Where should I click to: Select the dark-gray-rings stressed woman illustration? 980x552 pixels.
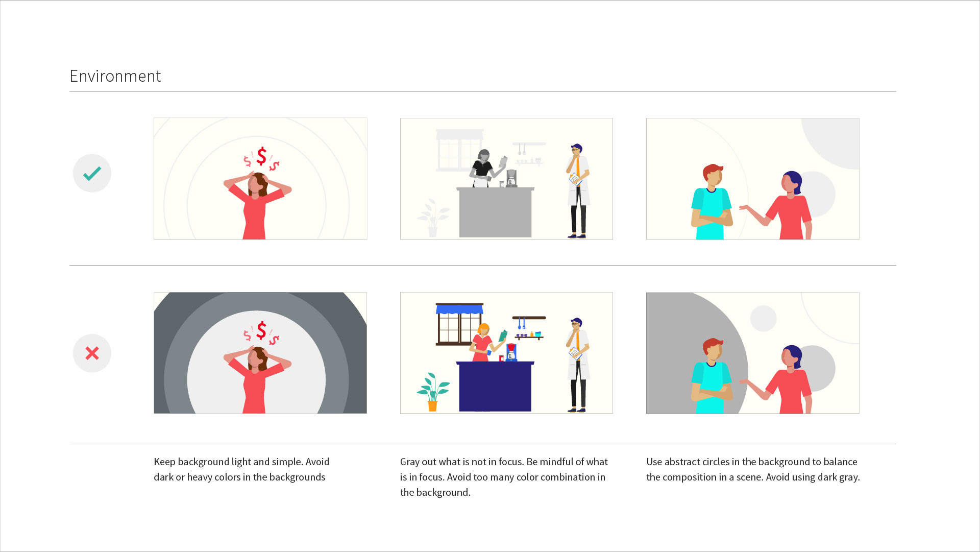260,353
